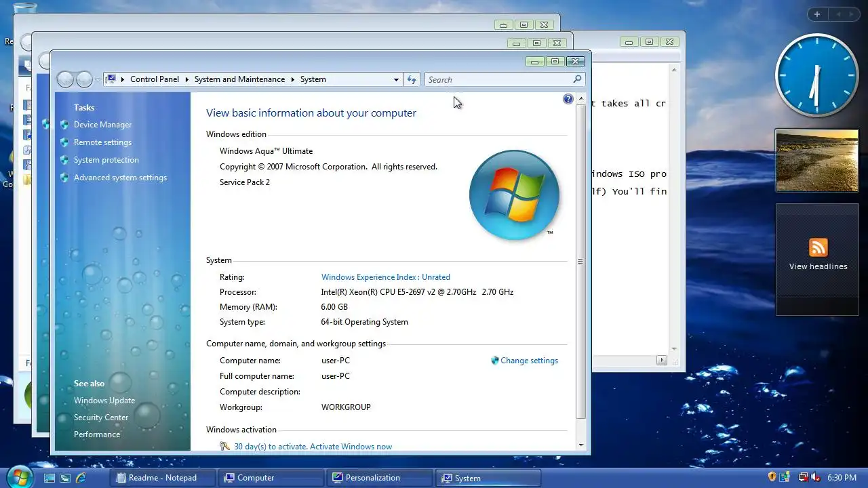Screen dimensions: 868x488
Task: Open Device Manager from the Tasks pane
Action: (x=102, y=125)
